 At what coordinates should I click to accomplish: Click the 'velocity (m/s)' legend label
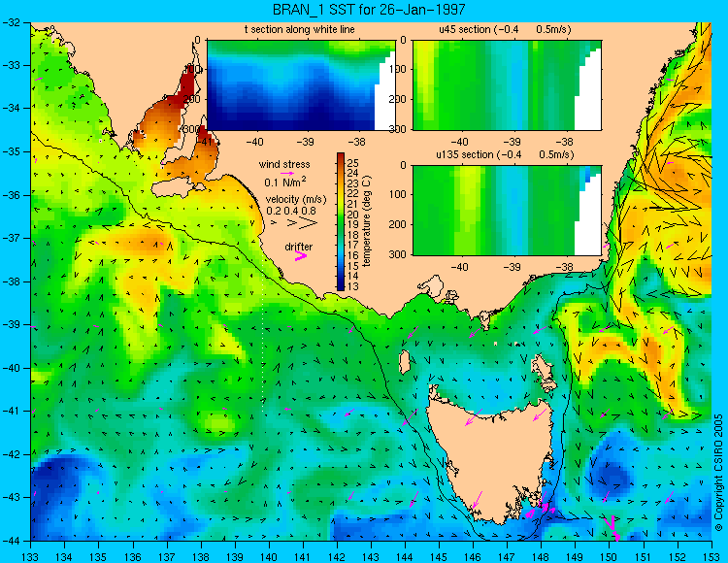296,199
